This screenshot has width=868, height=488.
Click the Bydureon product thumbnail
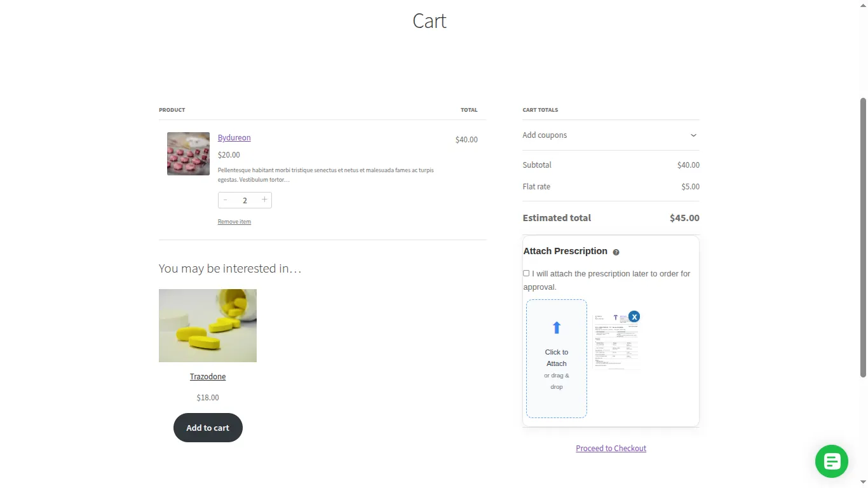tap(188, 153)
